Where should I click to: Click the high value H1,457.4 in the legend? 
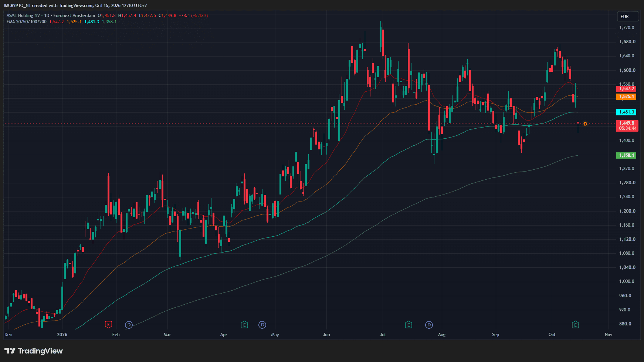tap(127, 16)
